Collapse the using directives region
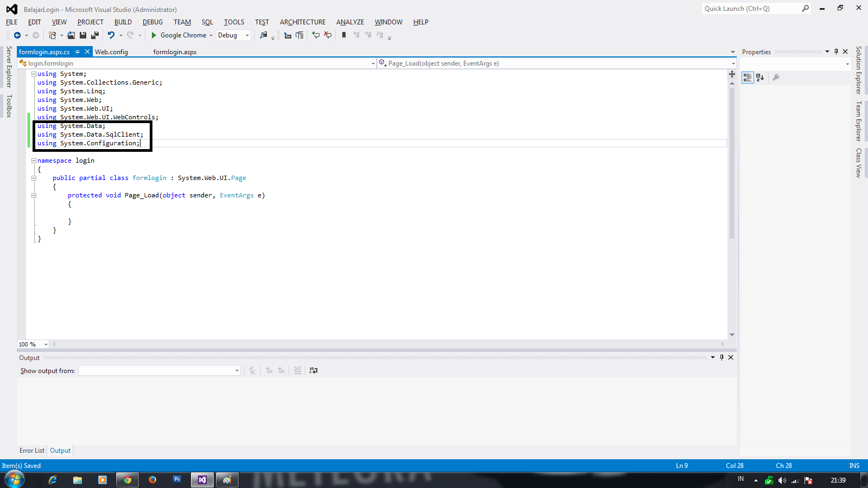This screenshot has width=868, height=488. (x=33, y=74)
